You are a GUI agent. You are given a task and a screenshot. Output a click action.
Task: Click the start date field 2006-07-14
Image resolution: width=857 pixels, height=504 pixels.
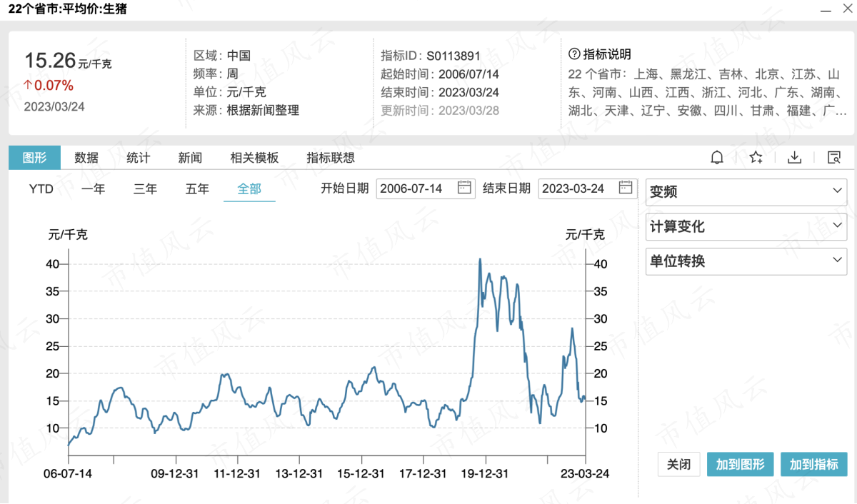[426, 188]
